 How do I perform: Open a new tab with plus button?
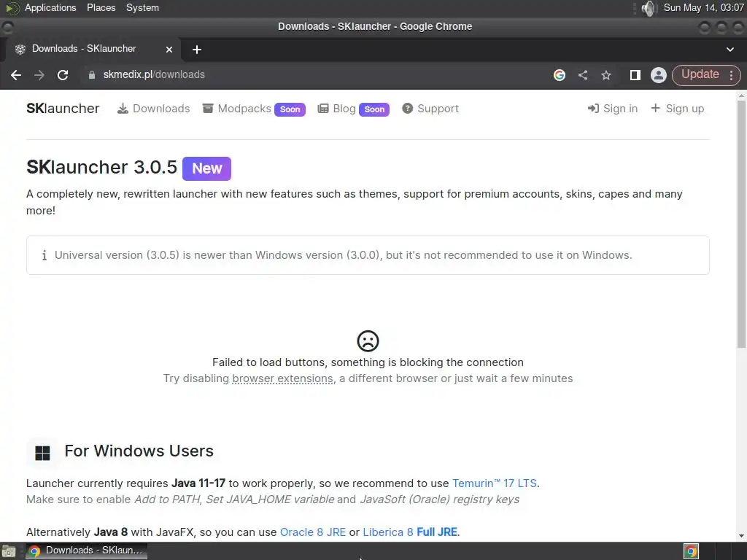pyautogui.click(x=197, y=50)
